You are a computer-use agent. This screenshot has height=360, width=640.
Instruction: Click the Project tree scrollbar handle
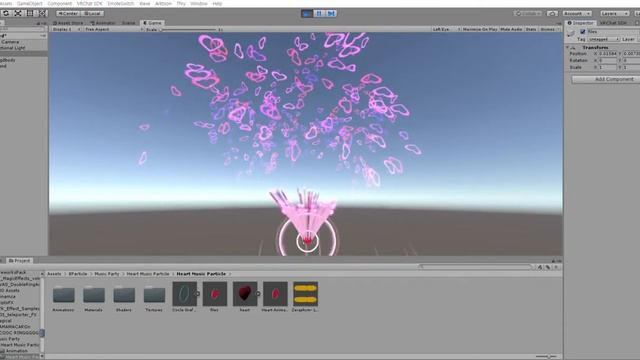42,333
